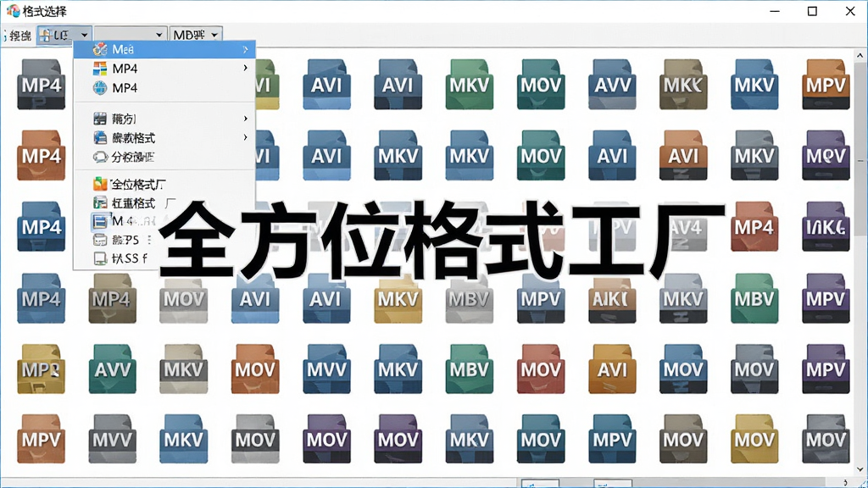Select the yellow MKV format icon
The height and width of the screenshot is (488, 868).
click(398, 299)
